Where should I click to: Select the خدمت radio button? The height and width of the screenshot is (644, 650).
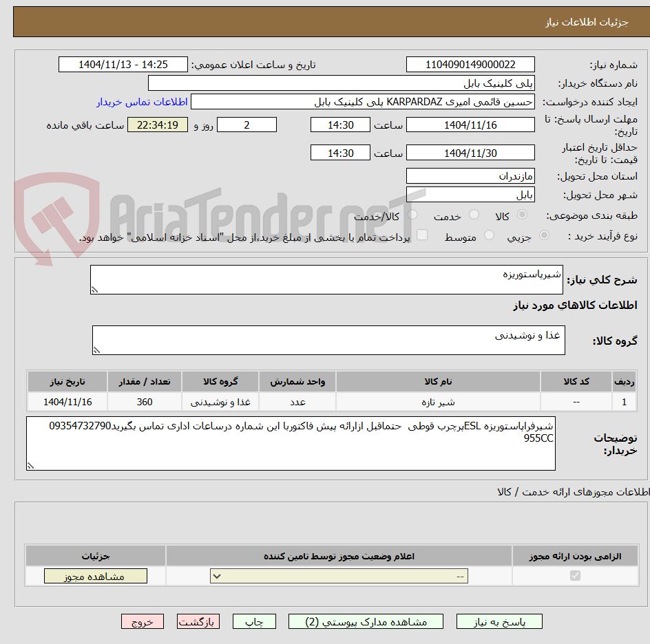tap(474, 215)
